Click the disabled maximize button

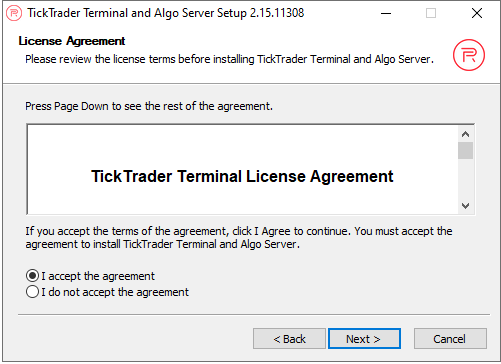point(431,13)
